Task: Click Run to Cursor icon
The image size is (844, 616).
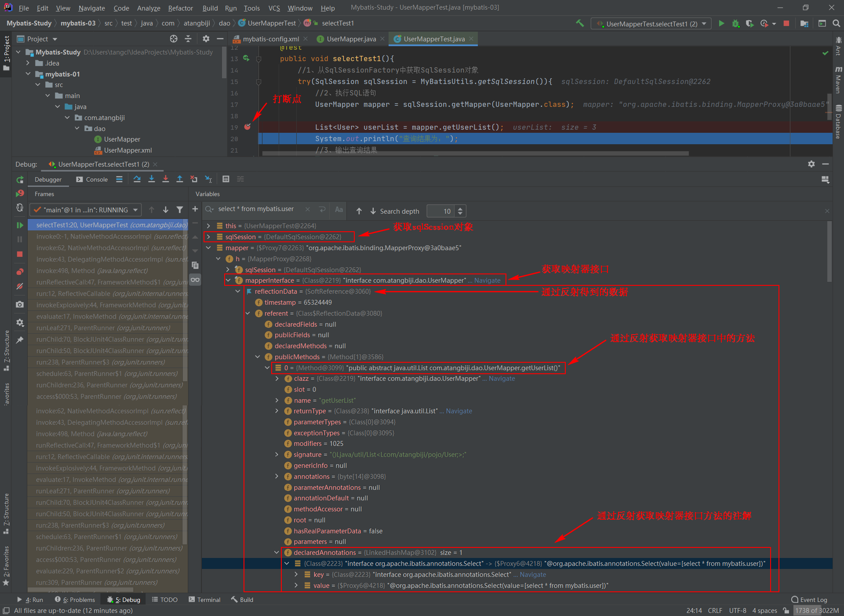Action: click(x=208, y=179)
